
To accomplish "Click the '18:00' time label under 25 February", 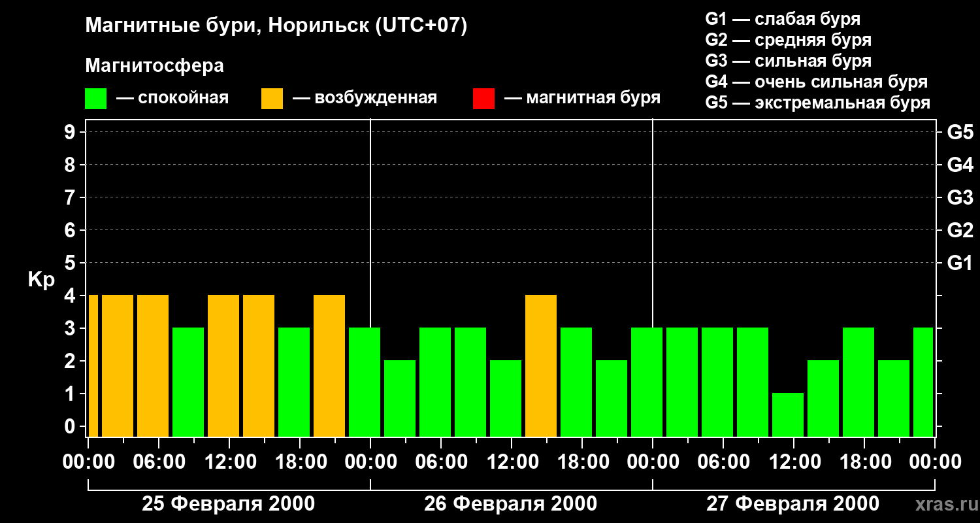I will pos(300,462).
